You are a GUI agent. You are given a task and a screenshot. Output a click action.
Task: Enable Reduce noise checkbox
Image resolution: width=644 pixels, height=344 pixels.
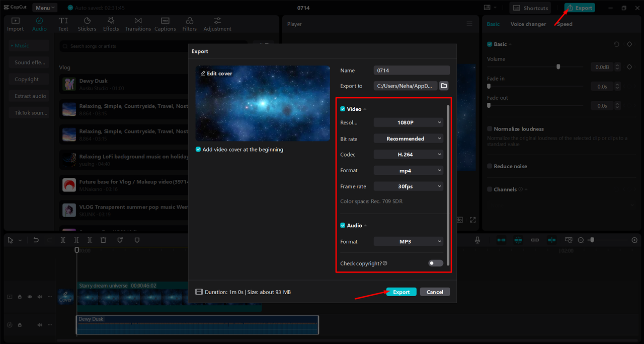click(490, 166)
